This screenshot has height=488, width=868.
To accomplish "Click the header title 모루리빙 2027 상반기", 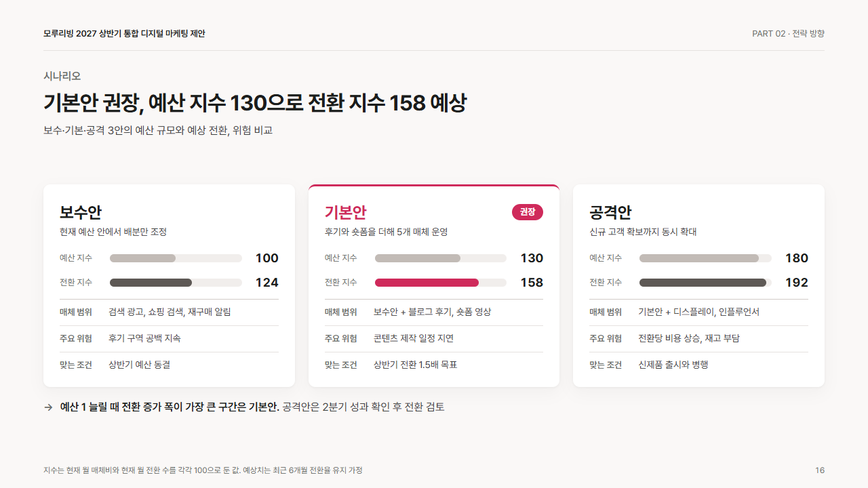I will [124, 33].
